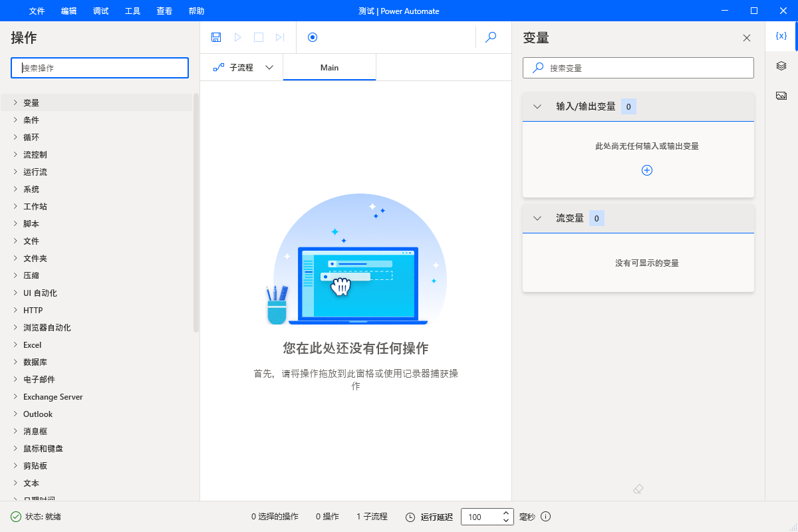Screen dimensions: 798x532
Task: Click the stop flow icon
Action: [x=259, y=37]
